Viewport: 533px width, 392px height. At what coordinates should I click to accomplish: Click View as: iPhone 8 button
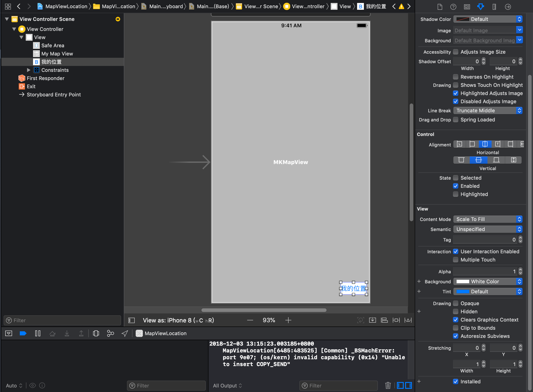tap(178, 320)
